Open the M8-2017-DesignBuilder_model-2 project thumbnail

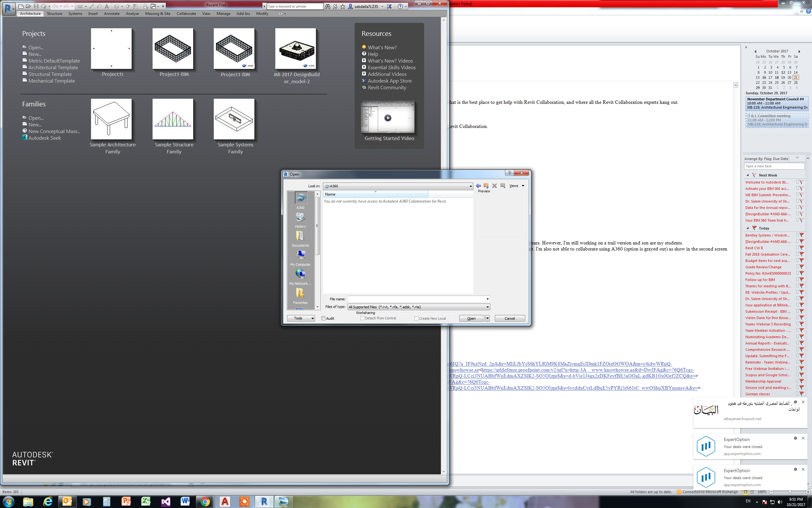click(x=296, y=49)
